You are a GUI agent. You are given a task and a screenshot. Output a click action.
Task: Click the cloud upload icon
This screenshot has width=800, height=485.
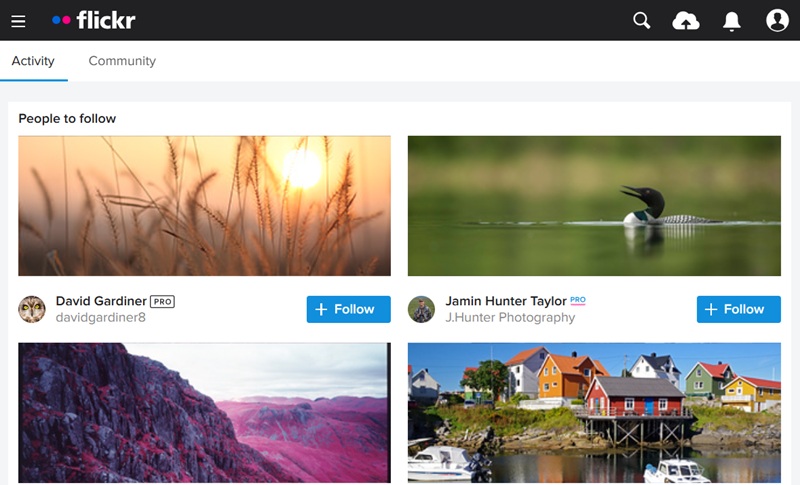coord(686,21)
